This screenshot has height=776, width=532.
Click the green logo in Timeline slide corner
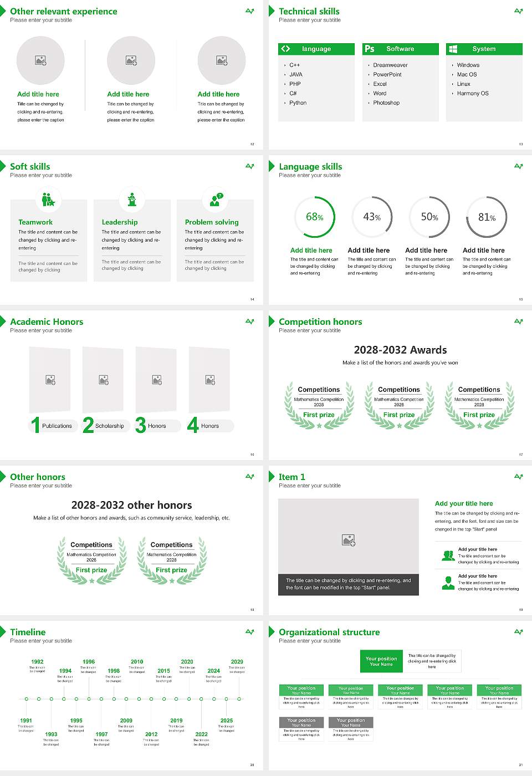pos(249,631)
